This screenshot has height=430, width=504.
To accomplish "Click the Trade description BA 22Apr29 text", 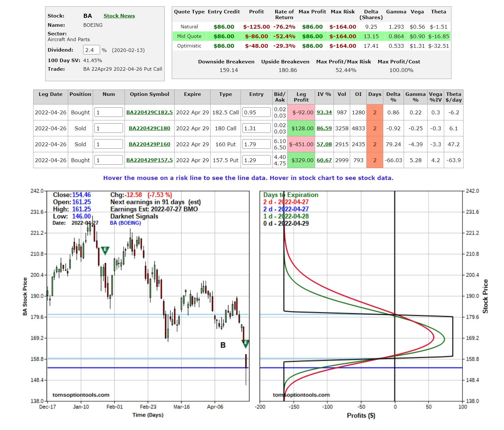I will point(123,69).
